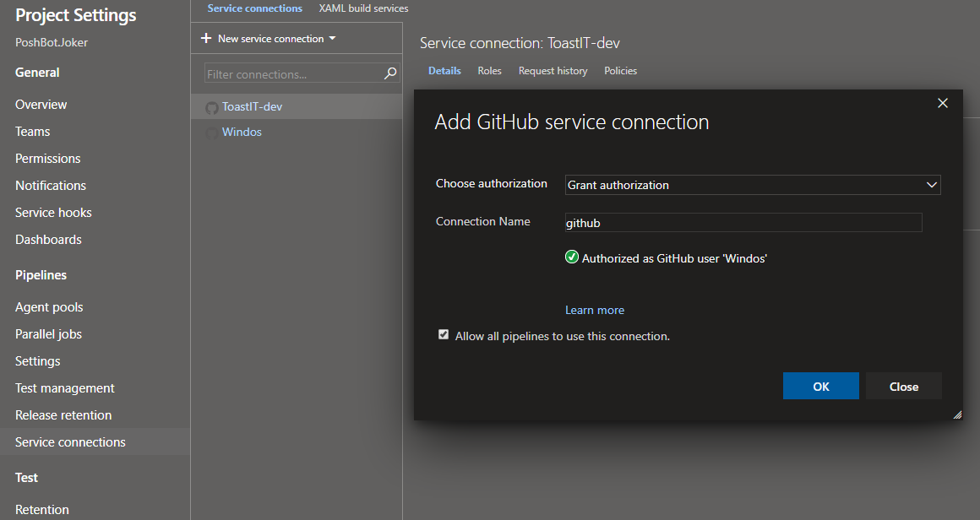Screen dimensions: 980x520
Task: Uncheck Allow all pipelines to use this connection
Action: click(x=444, y=334)
